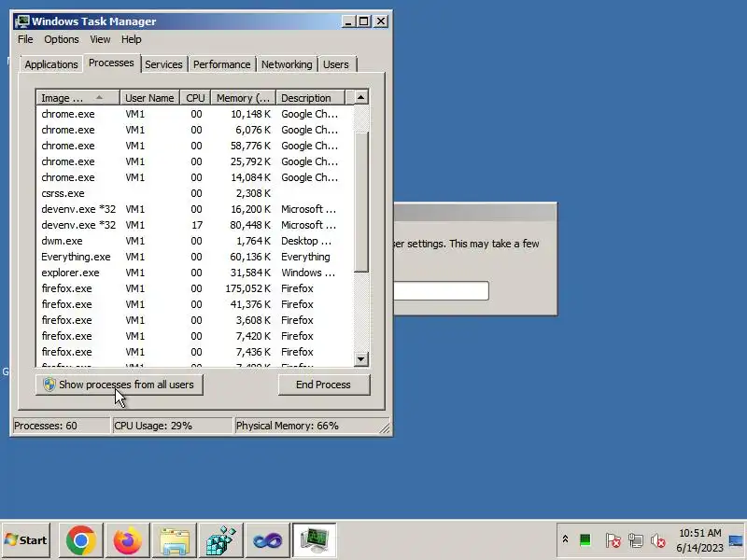Click the Task Manager resize grip
Viewport: 747px width, 560px height.
point(385,428)
